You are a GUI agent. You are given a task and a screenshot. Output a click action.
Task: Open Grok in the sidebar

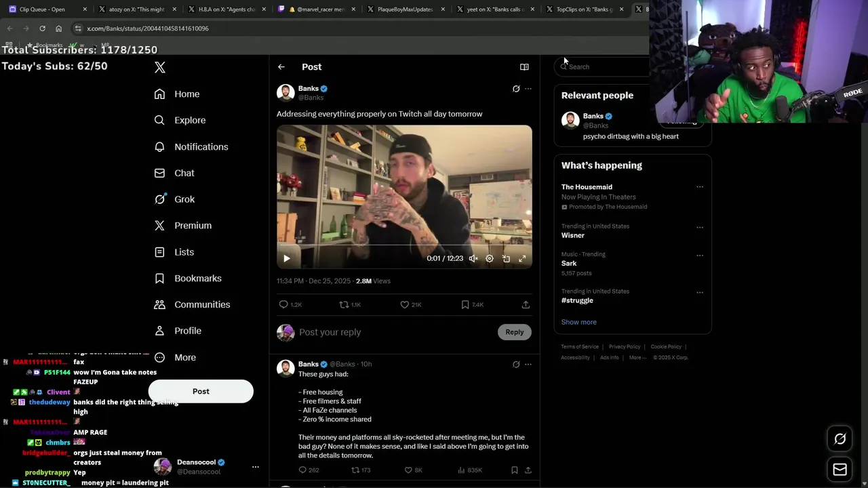(174, 199)
